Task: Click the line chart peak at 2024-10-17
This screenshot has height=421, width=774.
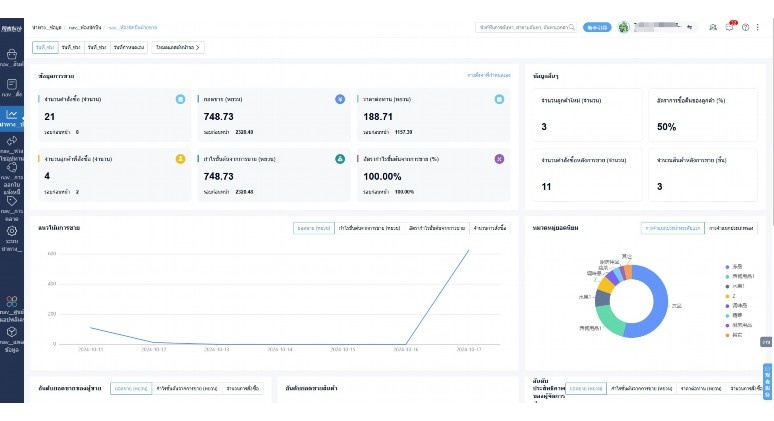Action: point(468,250)
